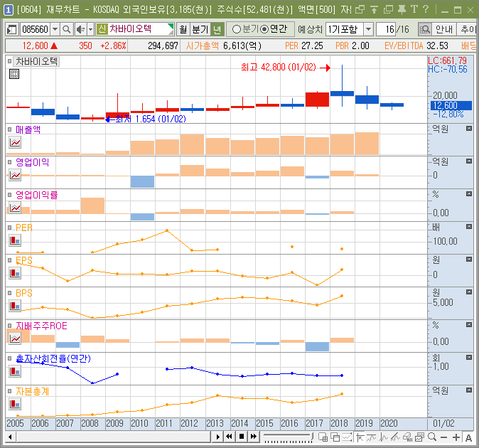Toggle the small square marker beside 자본총계
This screenshot has height=448, width=479.
tap(9, 391)
